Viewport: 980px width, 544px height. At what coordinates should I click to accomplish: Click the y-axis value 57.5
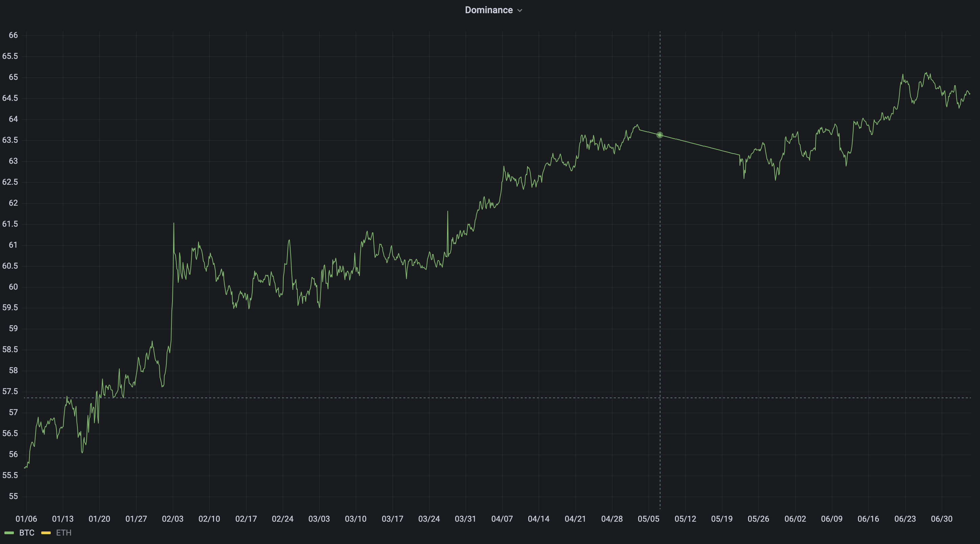point(10,391)
